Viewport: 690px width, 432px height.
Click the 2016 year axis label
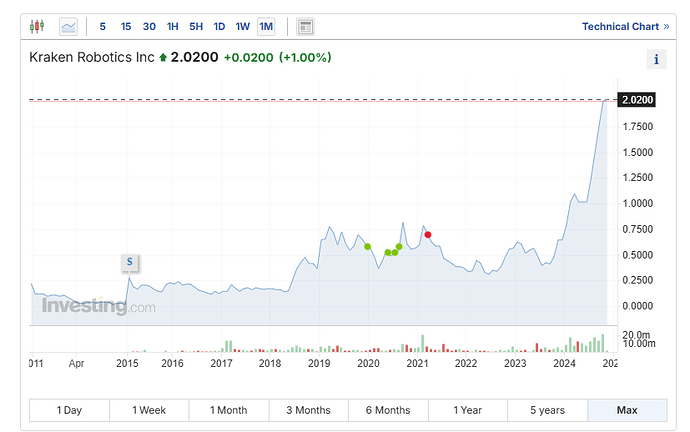tap(172, 363)
